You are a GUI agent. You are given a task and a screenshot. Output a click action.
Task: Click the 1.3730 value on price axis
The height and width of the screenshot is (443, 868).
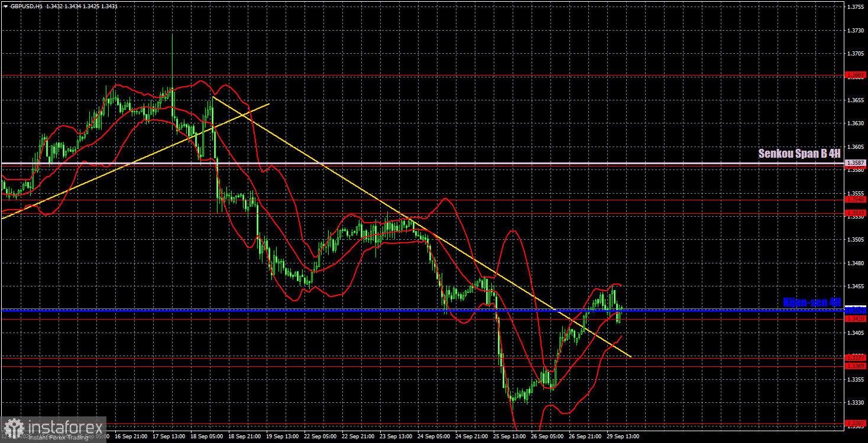pyautogui.click(x=856, y=30)
